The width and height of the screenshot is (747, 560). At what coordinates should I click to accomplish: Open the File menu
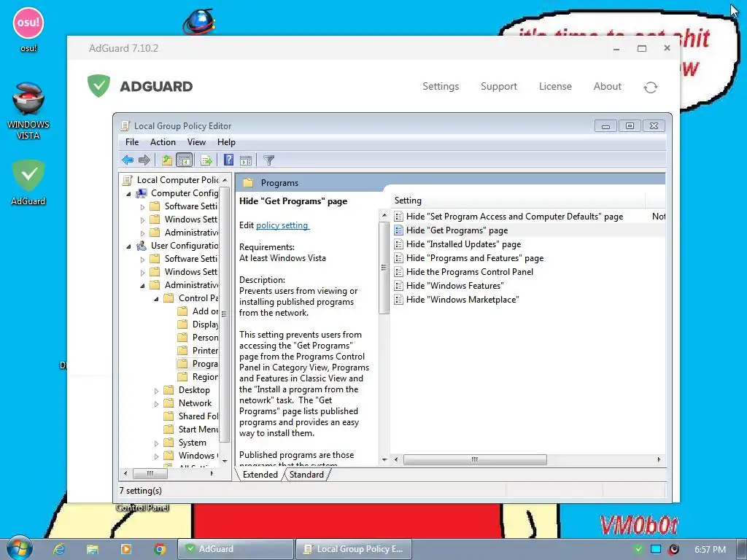coord(132,142)
